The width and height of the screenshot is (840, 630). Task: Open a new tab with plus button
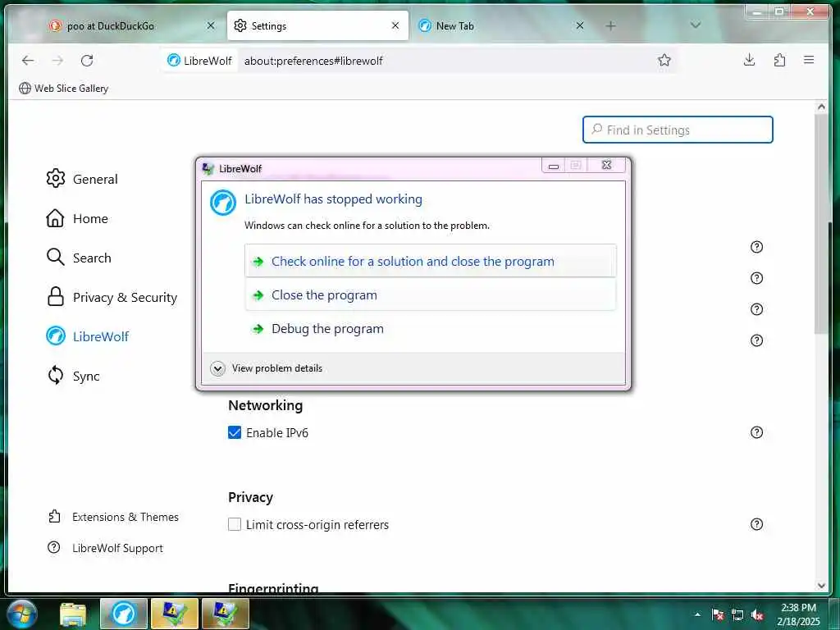(610, 25)
